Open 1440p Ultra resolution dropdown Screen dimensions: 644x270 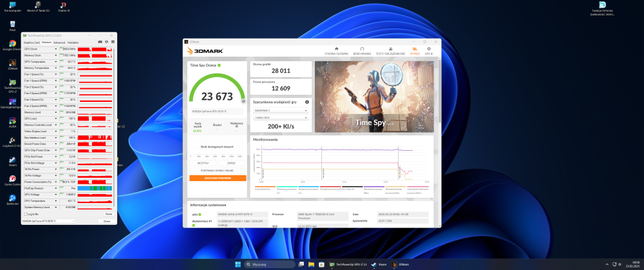281,117
